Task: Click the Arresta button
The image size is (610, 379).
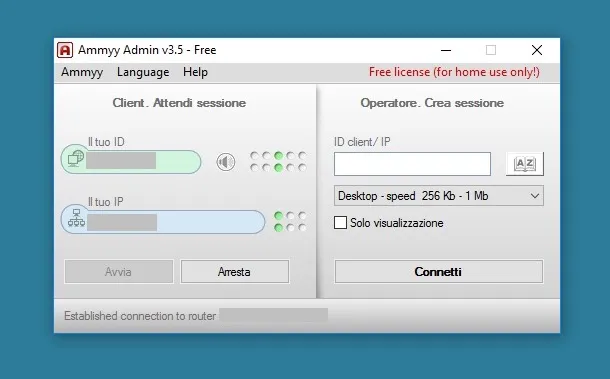Action: click(235, 272)
